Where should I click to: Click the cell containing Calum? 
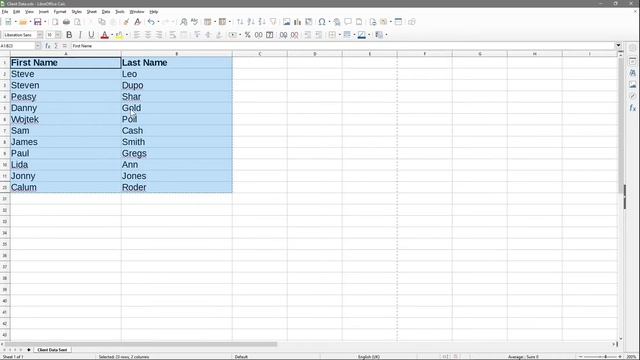coord(66,187)
